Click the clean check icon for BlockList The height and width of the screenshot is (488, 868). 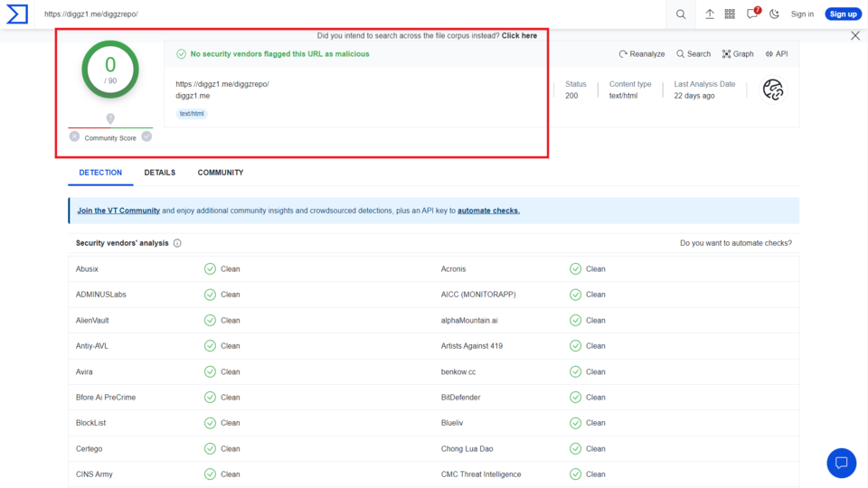coord(210,423)
